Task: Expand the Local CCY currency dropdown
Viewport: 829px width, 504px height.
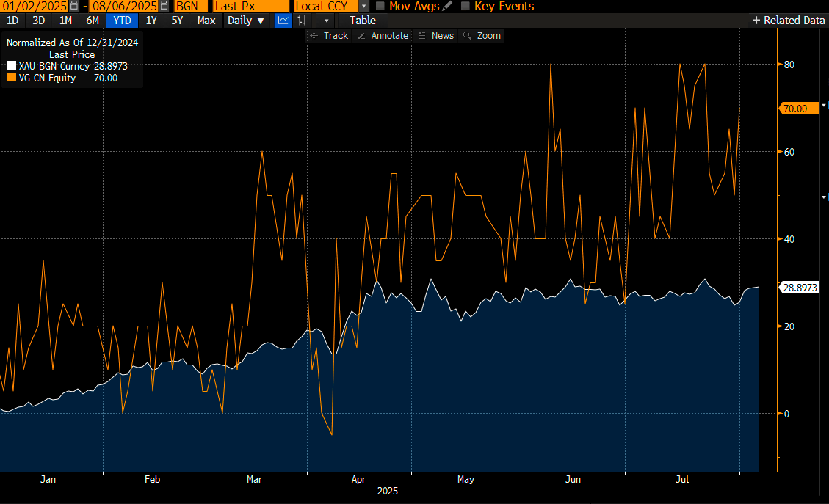Action: 363,6
